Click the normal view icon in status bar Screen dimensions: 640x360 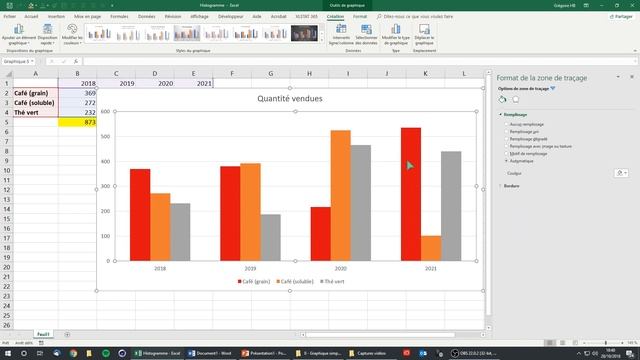click(550, 343)
